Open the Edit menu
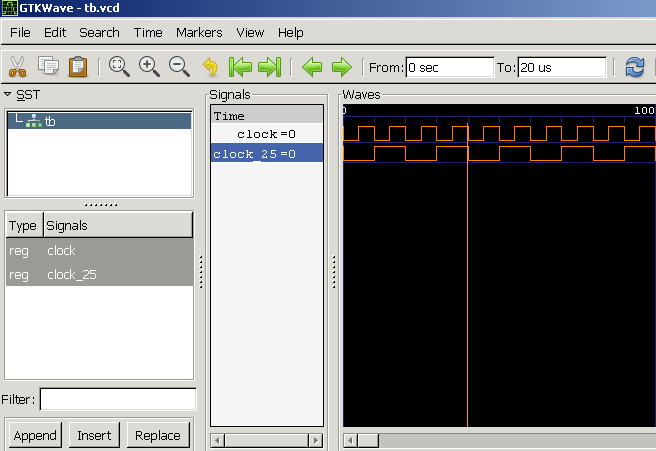 pyautogui.click(x=55, y=32)
